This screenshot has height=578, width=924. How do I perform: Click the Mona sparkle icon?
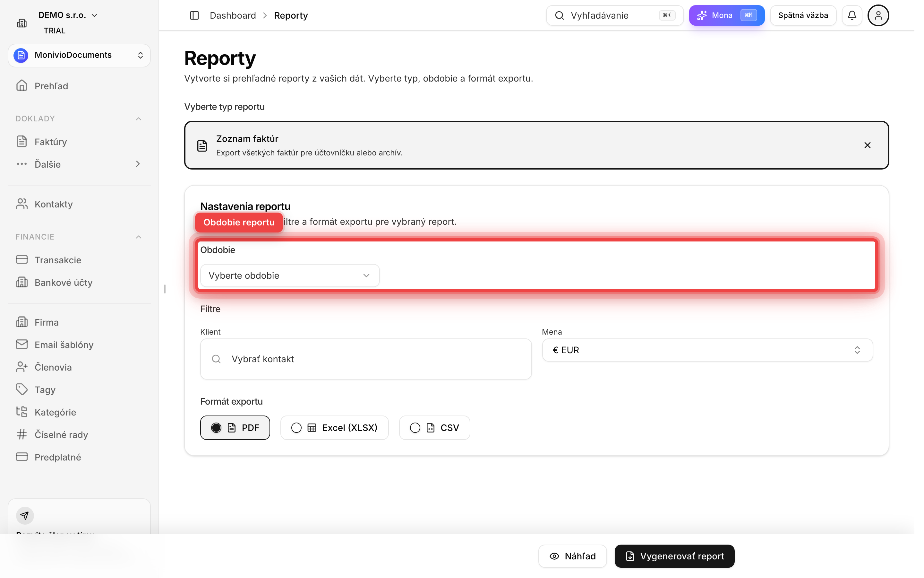coord(702,15)
